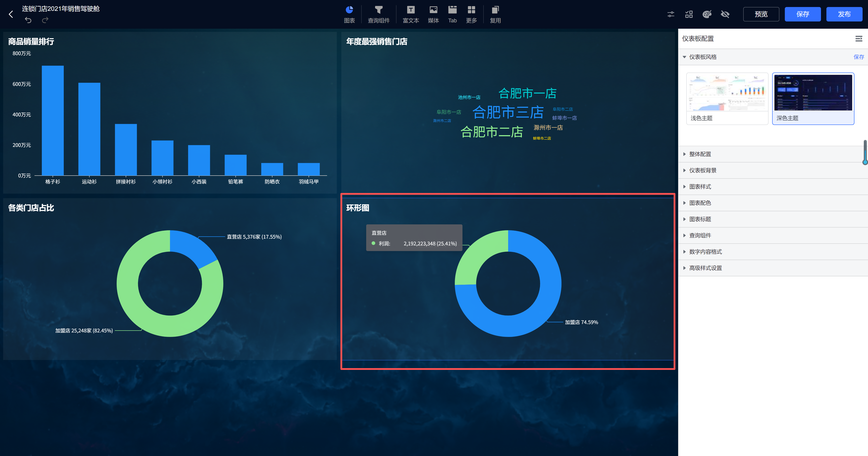Toggle the hidden-eye visibility icon

pos(725,14)
